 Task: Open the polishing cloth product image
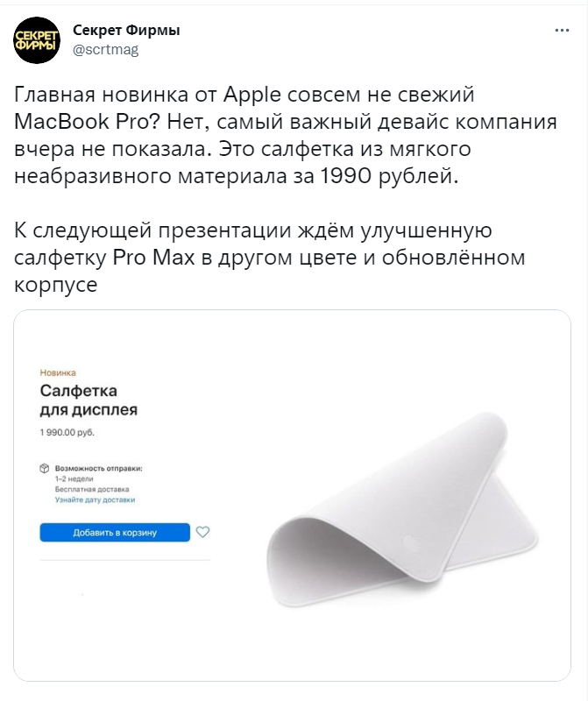402,510
